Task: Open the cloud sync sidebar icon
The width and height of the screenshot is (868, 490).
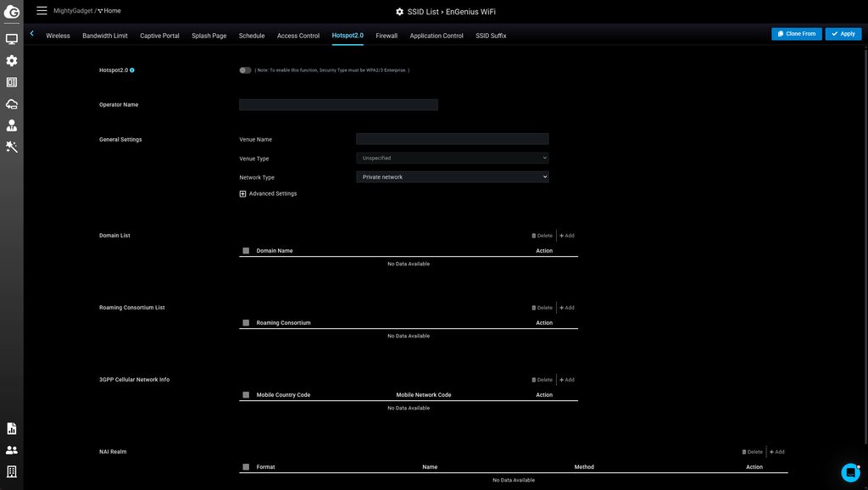Action: point(12,103)
